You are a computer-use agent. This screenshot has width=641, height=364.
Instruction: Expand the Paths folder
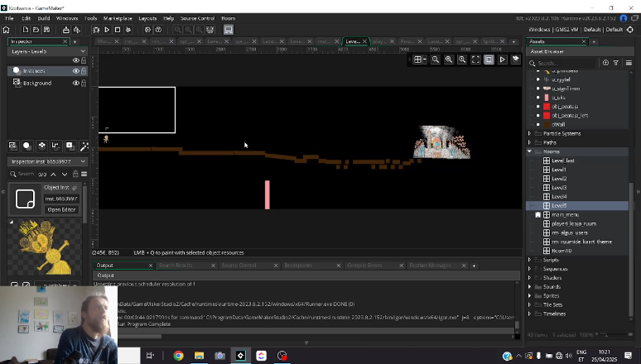click(530, 142)
